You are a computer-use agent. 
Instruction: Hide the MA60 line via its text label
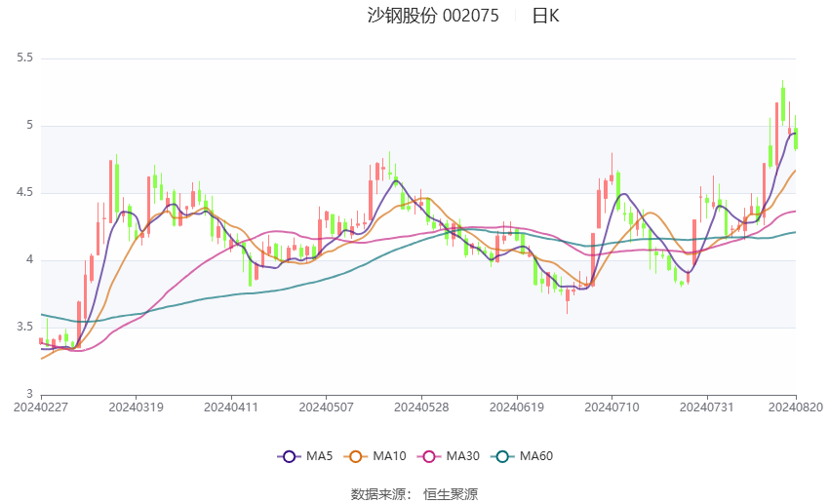point(536,455)
